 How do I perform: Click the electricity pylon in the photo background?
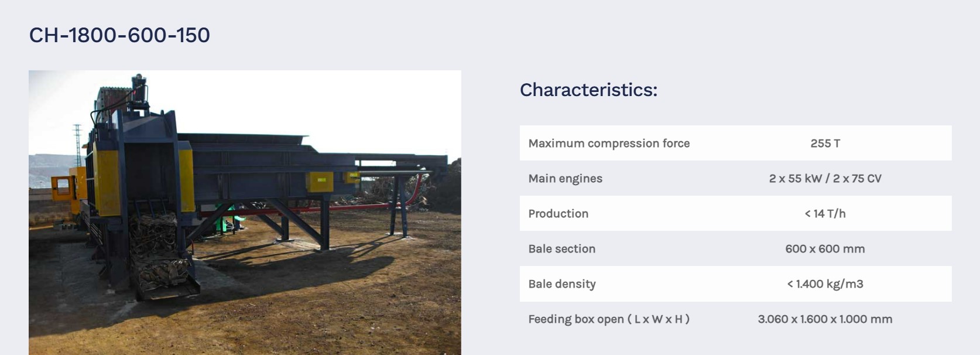click(78, 144)
